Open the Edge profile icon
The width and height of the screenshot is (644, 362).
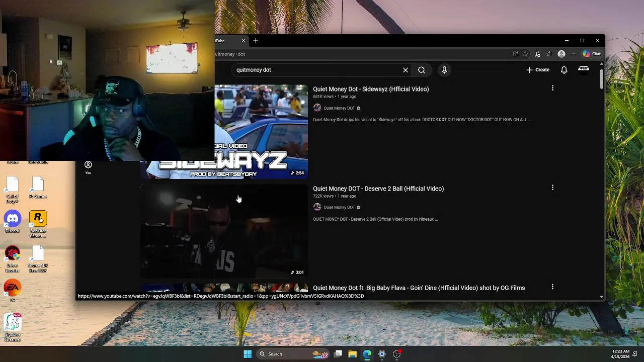point(561,54)
